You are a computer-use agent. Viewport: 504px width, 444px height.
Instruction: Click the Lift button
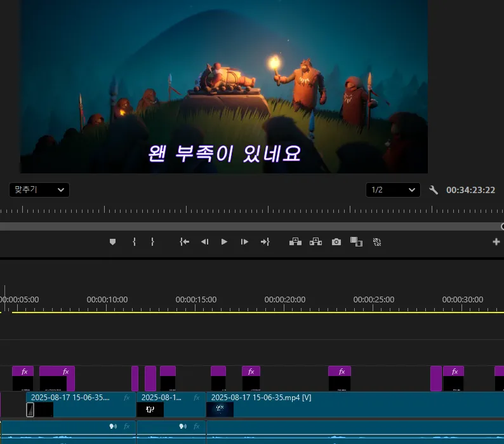pyautogui.click(x=295, y=242)
